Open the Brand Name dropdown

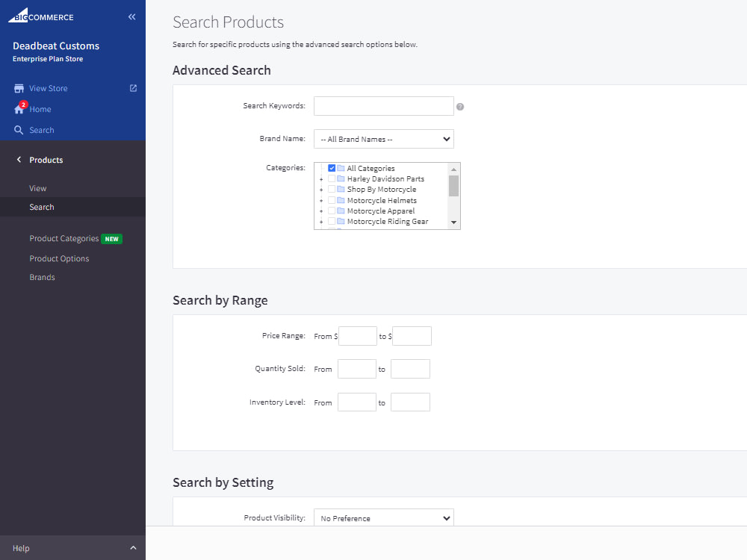click(x=383, y=139)
